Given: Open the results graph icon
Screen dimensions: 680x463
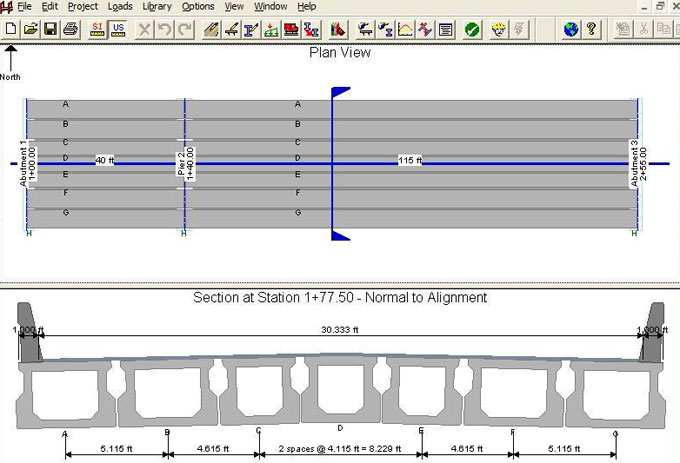Looking at the screenshot, I should coord(405,29).
